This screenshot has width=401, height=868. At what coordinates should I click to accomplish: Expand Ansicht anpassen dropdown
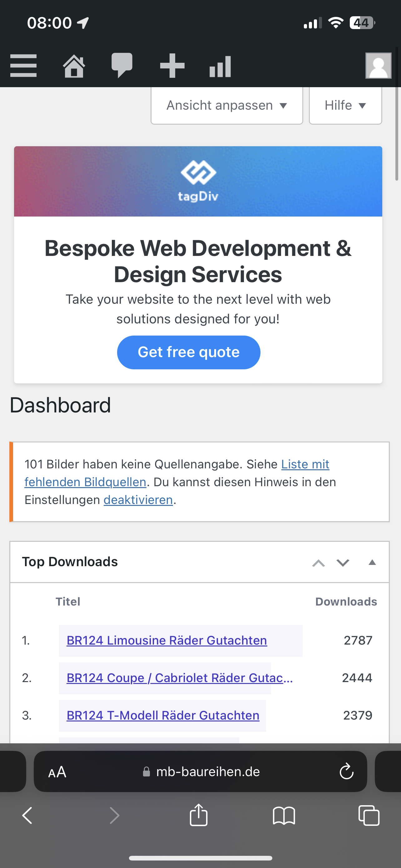227,106
